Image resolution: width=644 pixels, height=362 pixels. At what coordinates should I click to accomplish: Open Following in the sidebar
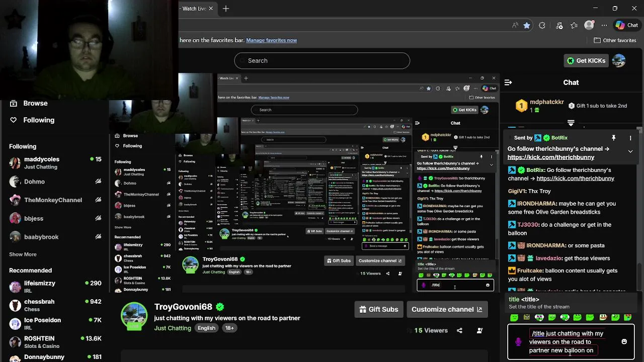tap(32, 120)
